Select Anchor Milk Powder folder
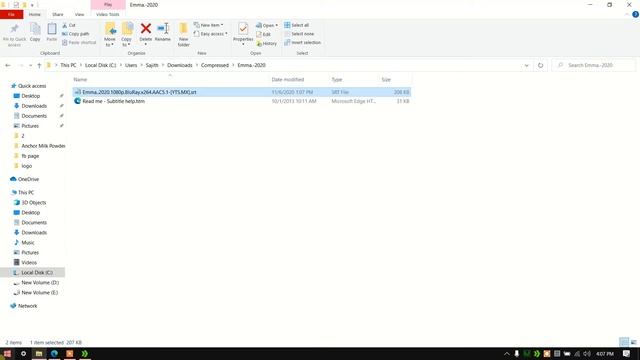The image size is (640, 360). tap(43, 146)
